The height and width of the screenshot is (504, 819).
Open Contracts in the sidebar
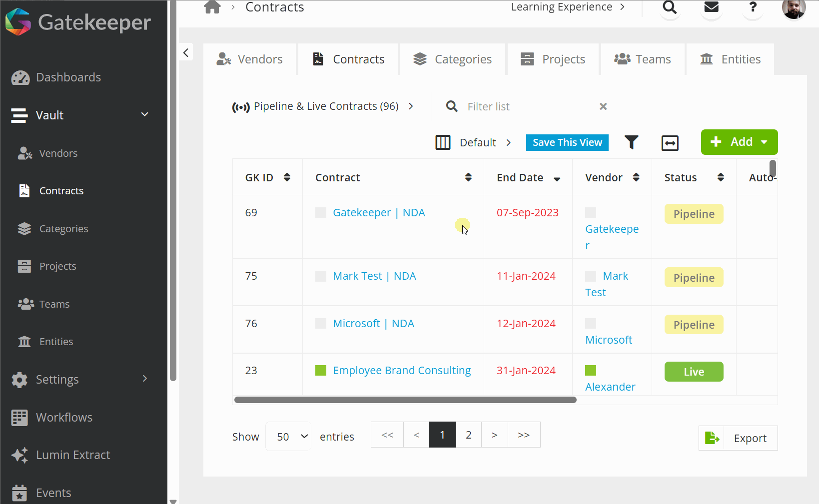pos(51,191)
